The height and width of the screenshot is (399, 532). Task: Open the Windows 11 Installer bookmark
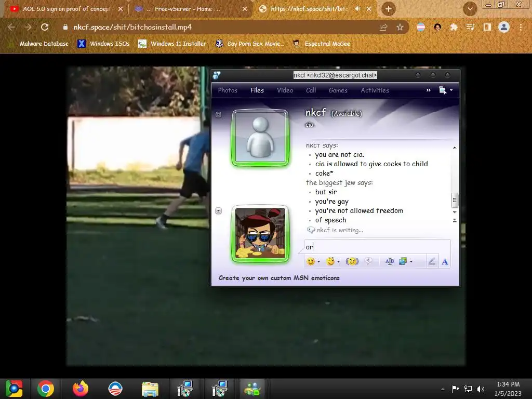[x=172, y=44]
